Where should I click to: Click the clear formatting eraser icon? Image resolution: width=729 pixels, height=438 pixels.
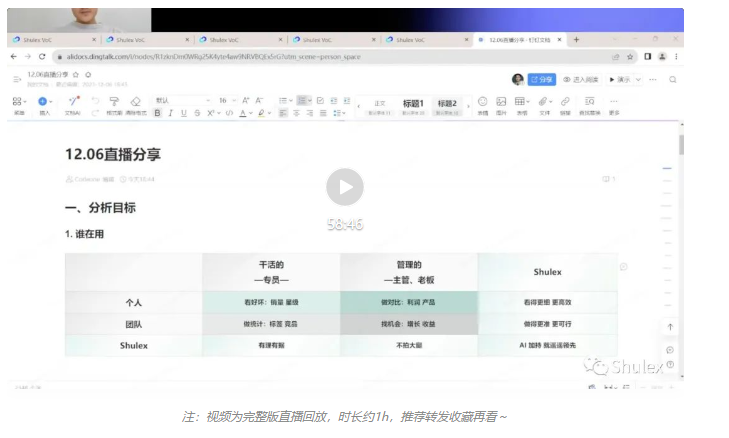[x=135, y=102]
